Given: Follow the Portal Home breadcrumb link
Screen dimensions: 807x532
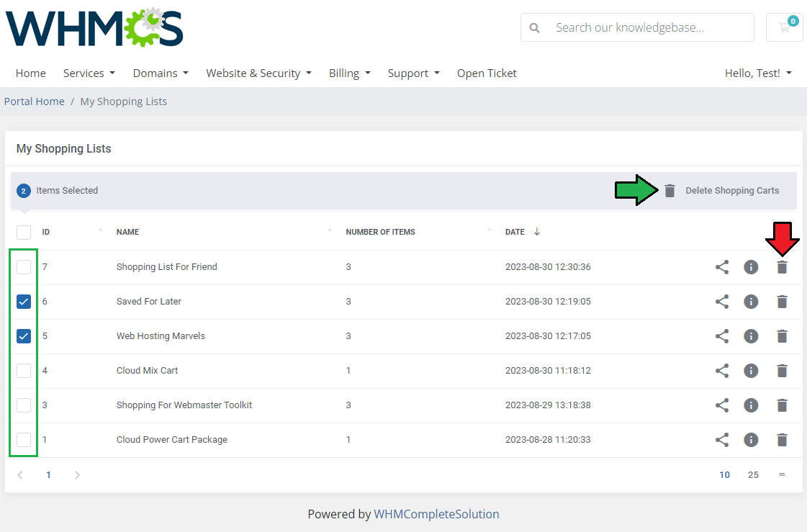Looking at the screenshot, I should pyautogui.click(x=35, y=102).
